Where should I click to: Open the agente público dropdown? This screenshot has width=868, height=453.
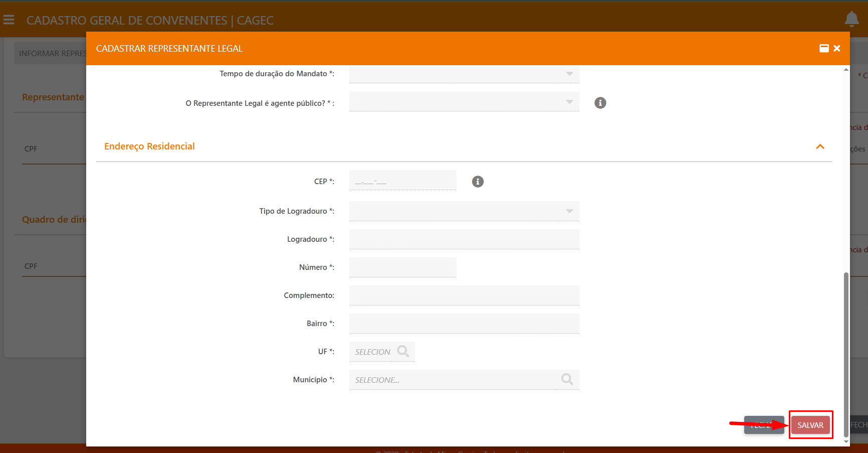tap(464, 102)
